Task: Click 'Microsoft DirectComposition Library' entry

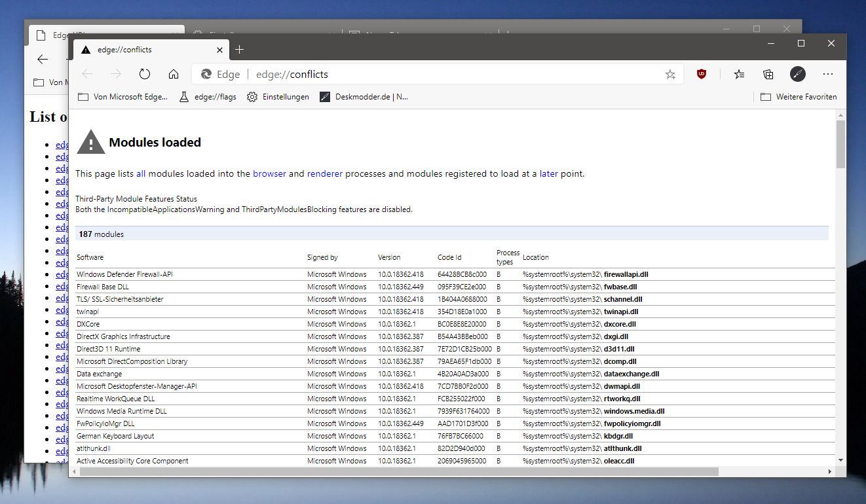Action: (x=132, y=361)
